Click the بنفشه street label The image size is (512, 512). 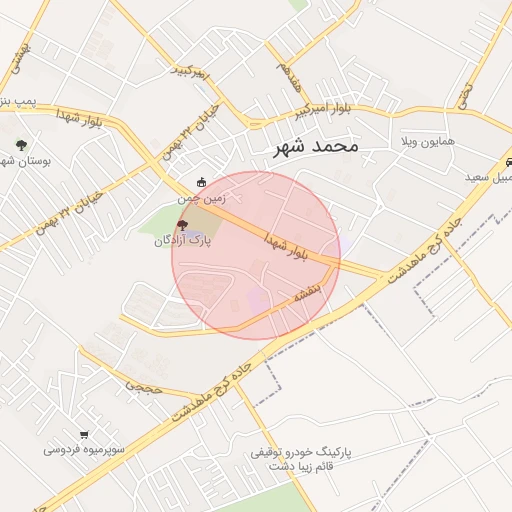tap(308, 293)
